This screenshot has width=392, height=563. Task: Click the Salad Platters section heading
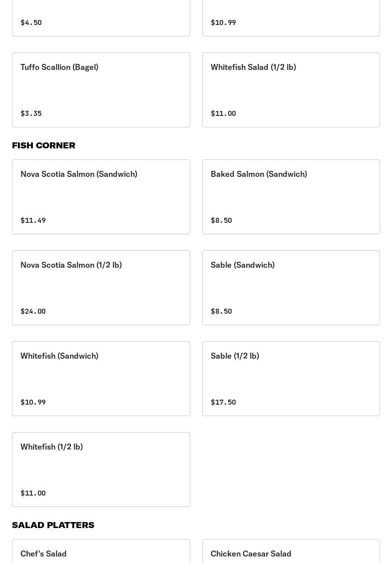tap(53, 525)
